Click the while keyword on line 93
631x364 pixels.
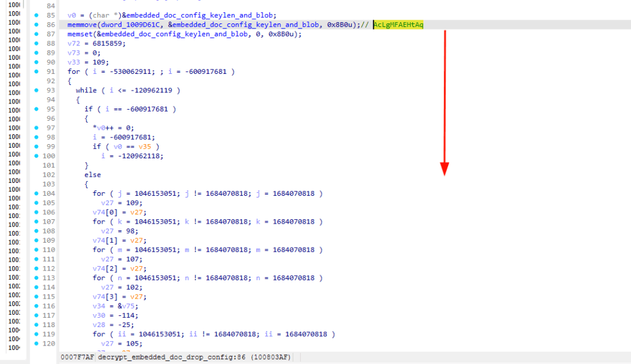click(86, 90)
